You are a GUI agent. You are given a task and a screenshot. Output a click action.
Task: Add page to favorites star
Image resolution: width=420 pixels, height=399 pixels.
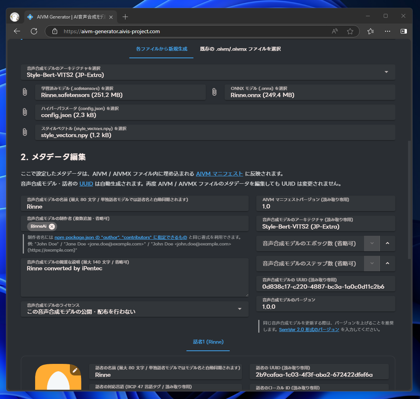click(350, 31)
